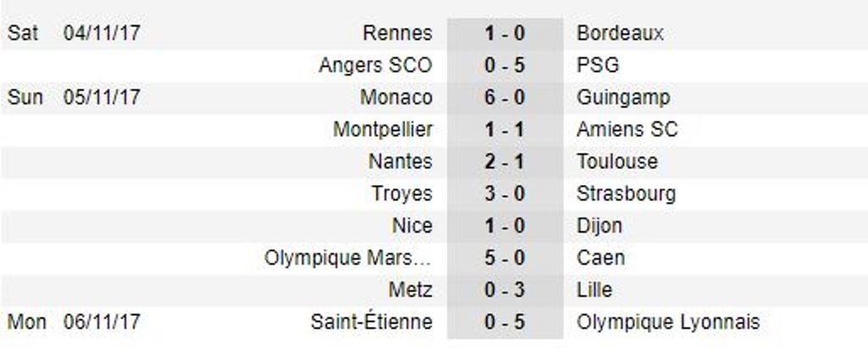Open the Strasbourg team page
This screenshot has width=868, height=348.
pos(626,194)
